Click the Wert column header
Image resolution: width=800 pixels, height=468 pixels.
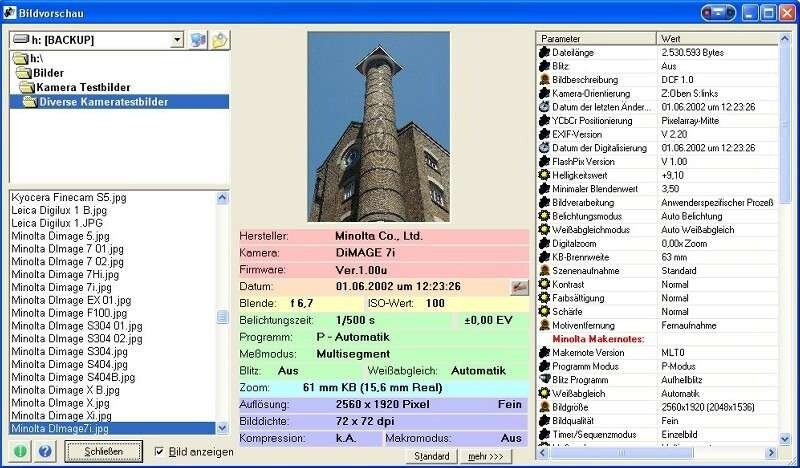717,39
